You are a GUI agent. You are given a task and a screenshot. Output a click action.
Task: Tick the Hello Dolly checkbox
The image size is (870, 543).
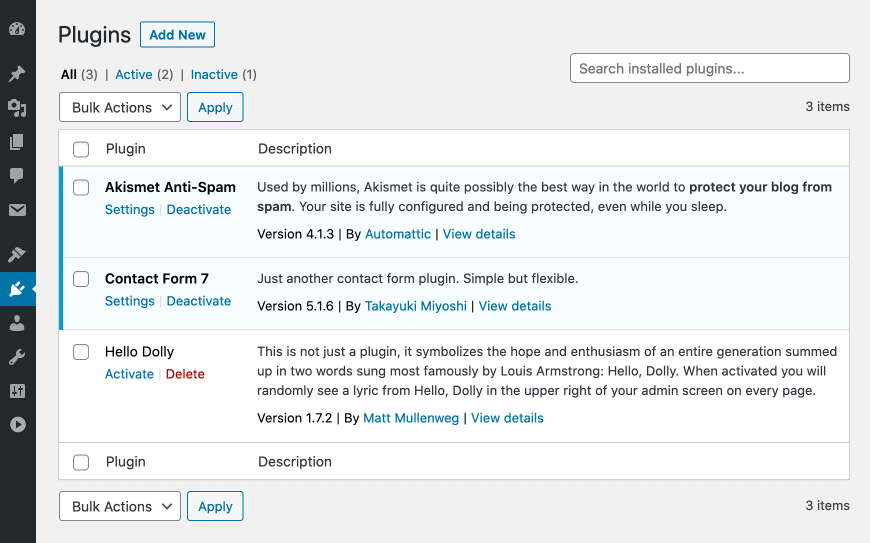tap(81, 352)
